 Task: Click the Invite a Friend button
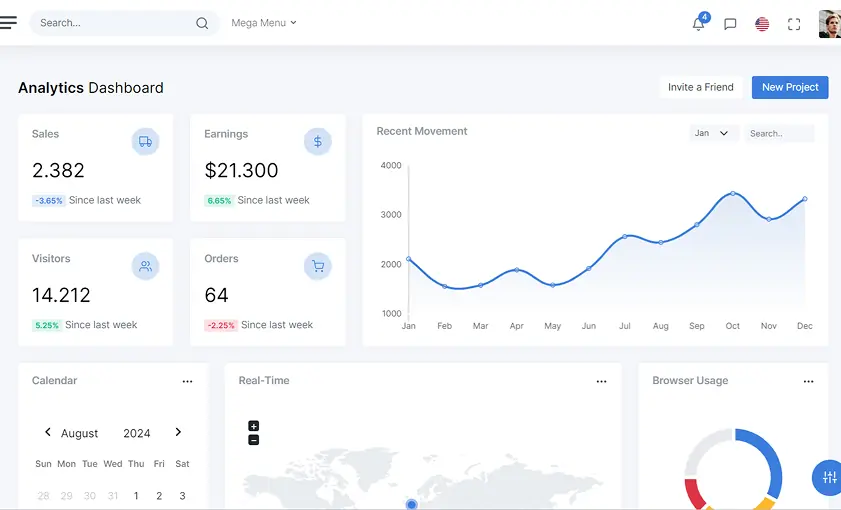coord(700,87)
